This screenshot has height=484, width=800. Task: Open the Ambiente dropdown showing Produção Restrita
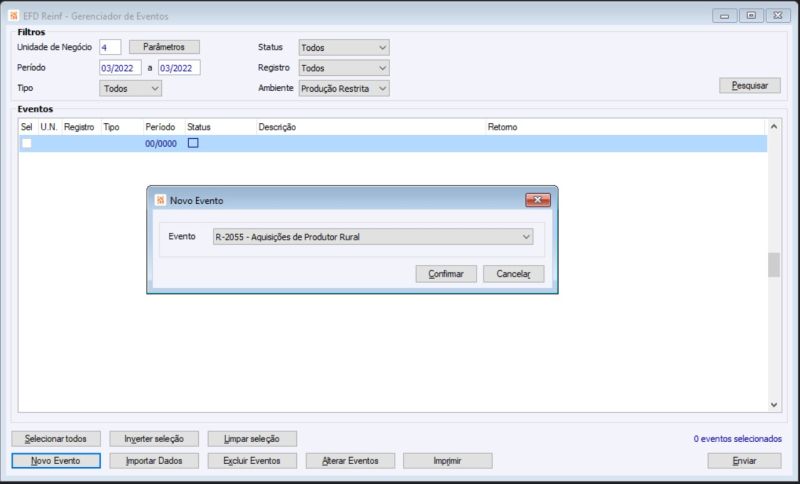[344, 89]
